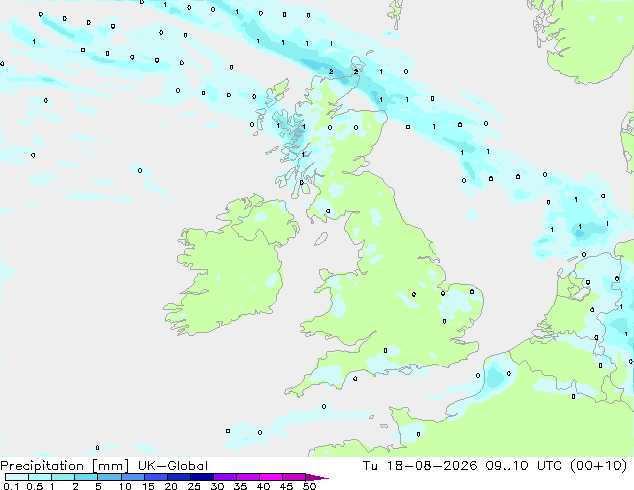Choose the 20 to 25 mm legend swatch
Viewport: 634px width, 490px height.
pyautogui.click(x=178, y=477)
